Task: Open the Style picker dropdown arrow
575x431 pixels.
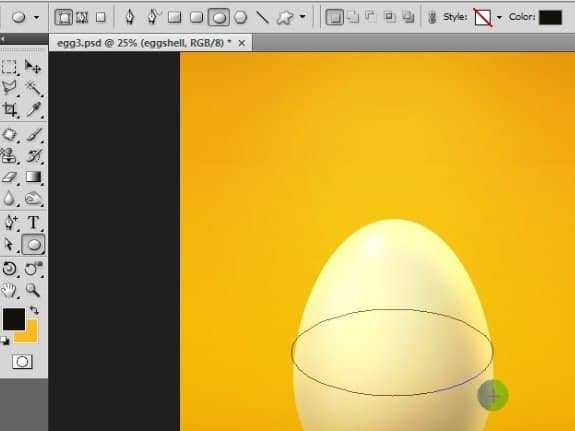Action: tap(499, 17)
